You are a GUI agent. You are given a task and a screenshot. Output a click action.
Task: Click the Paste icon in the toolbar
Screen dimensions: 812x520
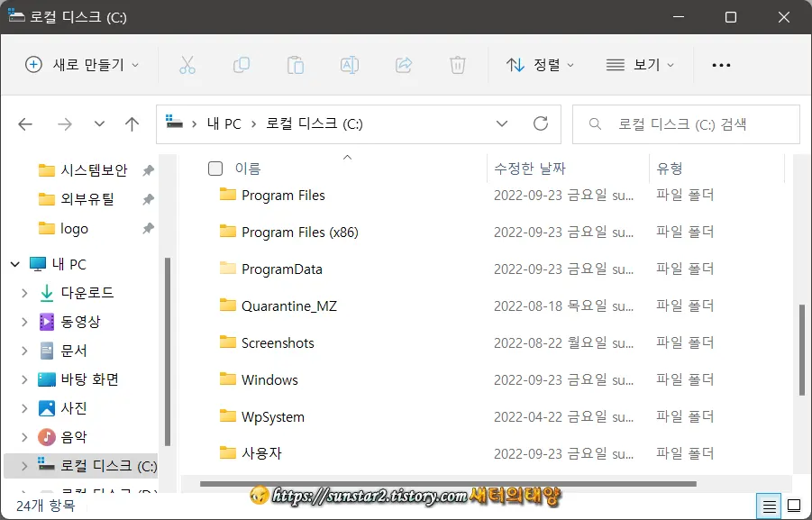[x=296, y=64]
